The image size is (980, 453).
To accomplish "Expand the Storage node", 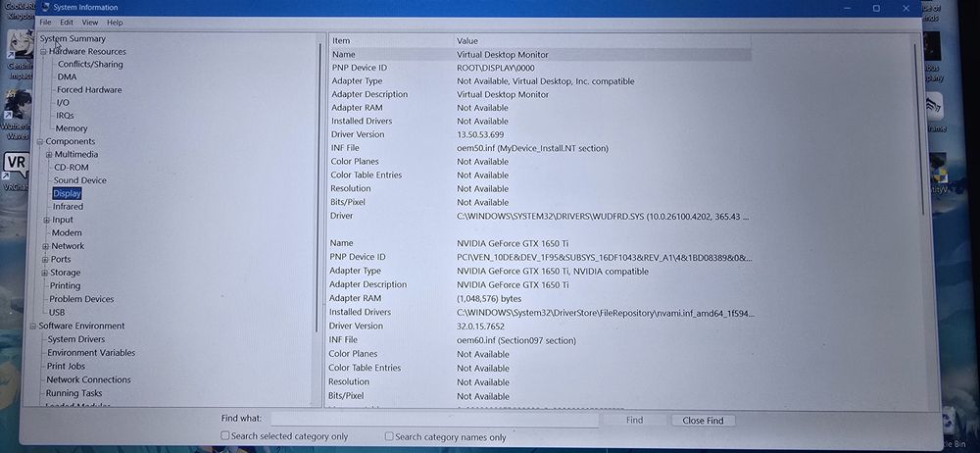I will (x=44, y=273).
